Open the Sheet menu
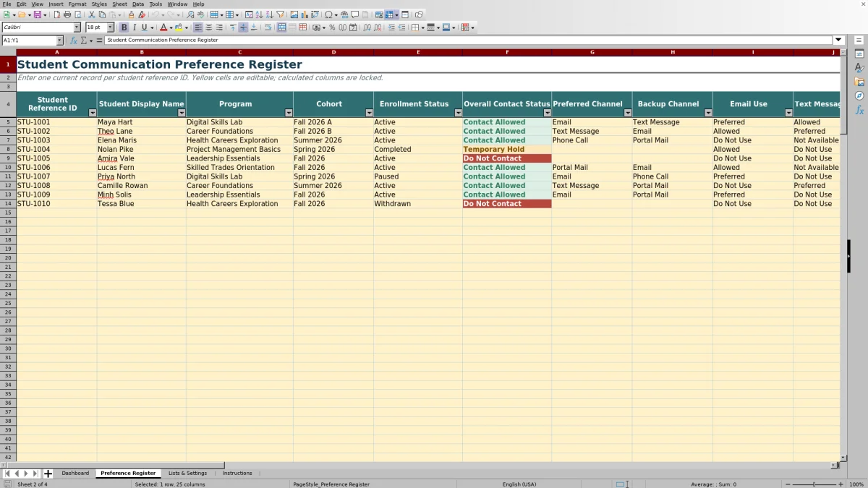The width and height of the screenshot is (868, 488). tap(119, 4)
